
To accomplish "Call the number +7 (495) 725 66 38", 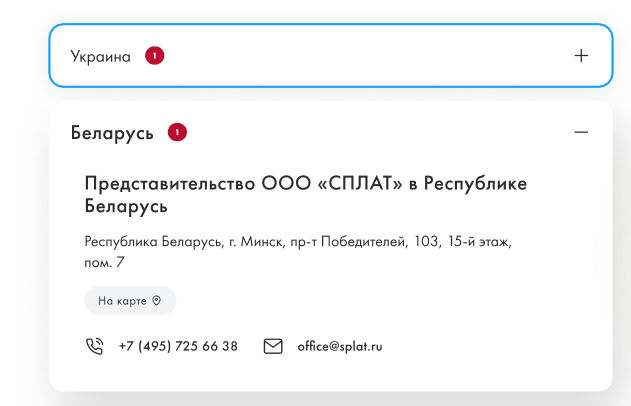I will [178, 346].
